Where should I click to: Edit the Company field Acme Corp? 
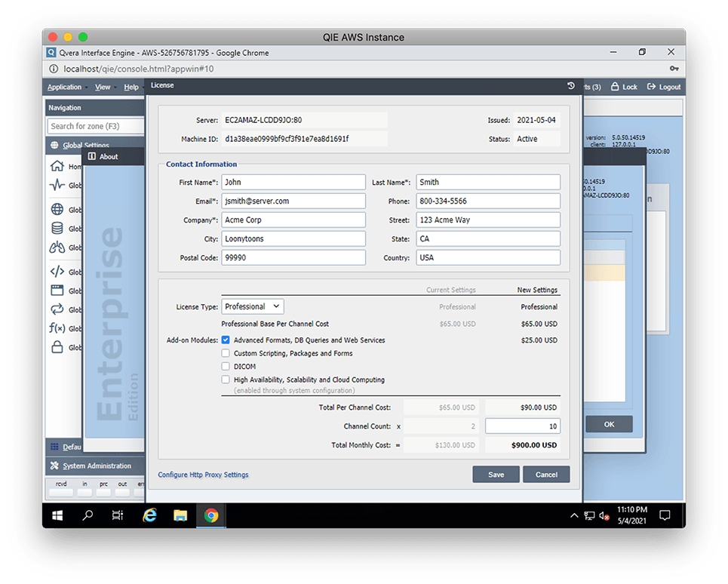293,220
